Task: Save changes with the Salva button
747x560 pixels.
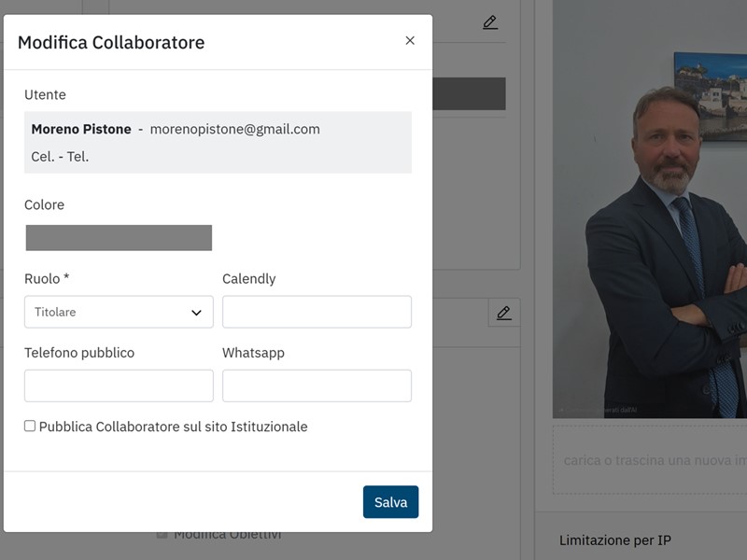Action: pyautogui.click(x=390, y=502)
